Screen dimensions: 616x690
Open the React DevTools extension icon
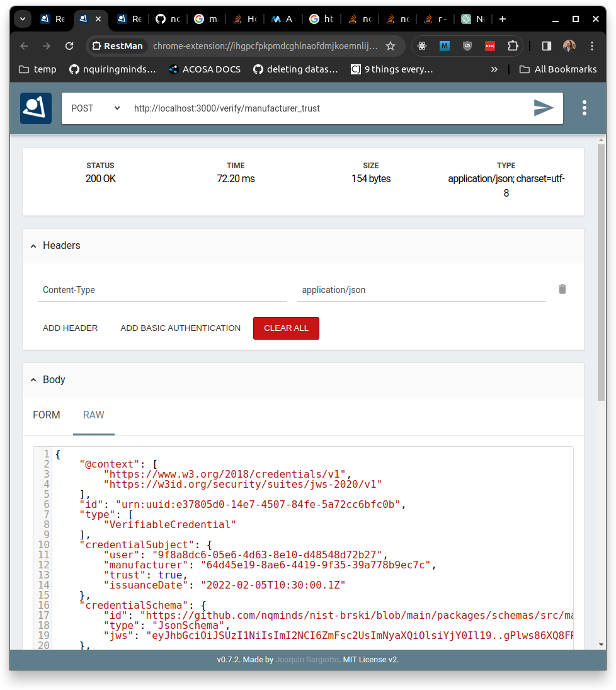(x=422, y=46)
